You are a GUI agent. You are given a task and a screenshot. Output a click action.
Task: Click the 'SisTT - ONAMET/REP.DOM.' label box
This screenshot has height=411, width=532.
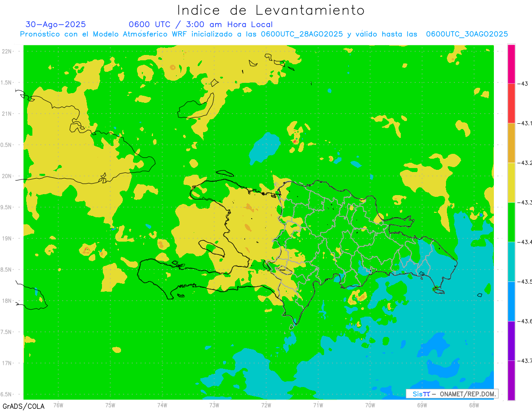point(452,394)
